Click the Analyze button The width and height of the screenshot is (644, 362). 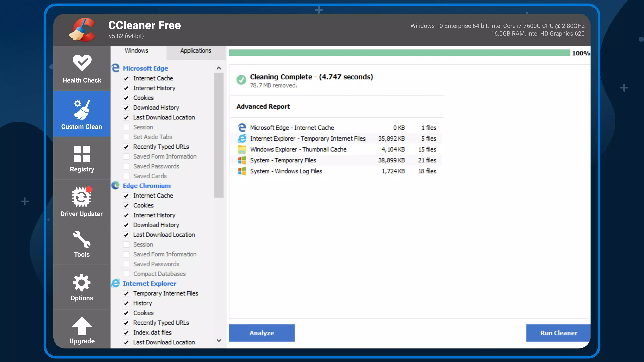click(x=261, y=333)
